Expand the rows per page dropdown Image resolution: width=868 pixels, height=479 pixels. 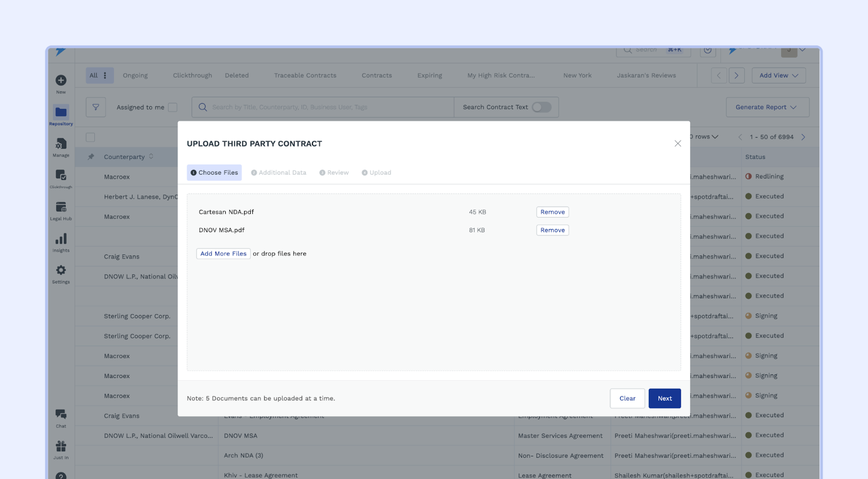706,137
